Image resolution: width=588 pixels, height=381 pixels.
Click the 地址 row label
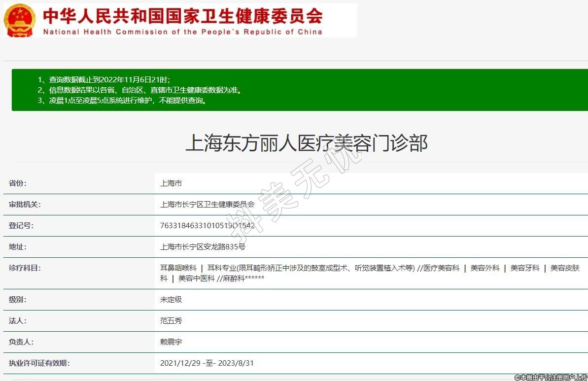pos(18,247)
